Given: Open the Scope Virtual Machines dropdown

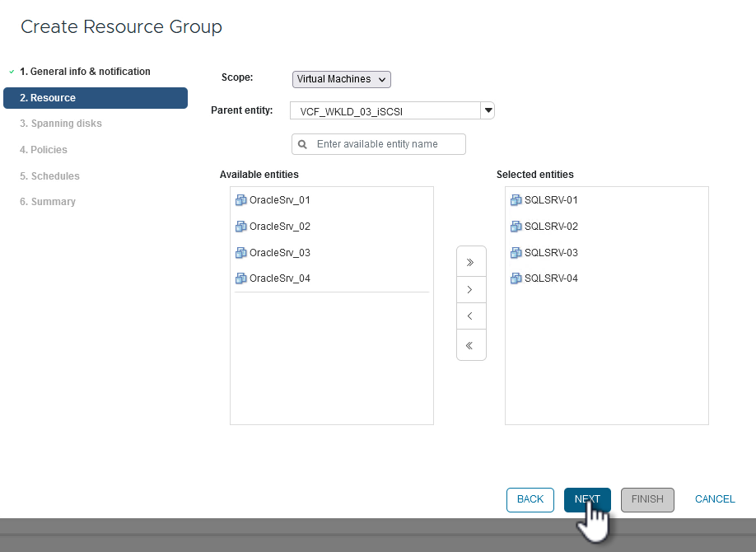Looking at the screenshot, I should (x=341, y=79).
